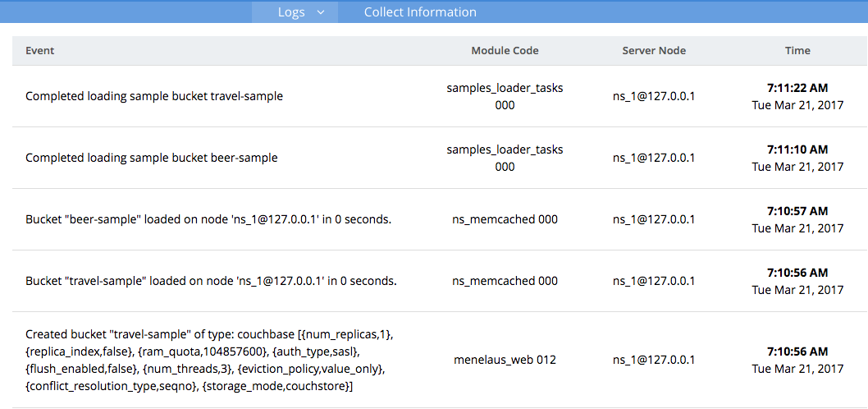Click samples_loader_tasks code in the travel-sample completed row
The image size is (868, 409).
pyautogui.click(x=505, y=88)
